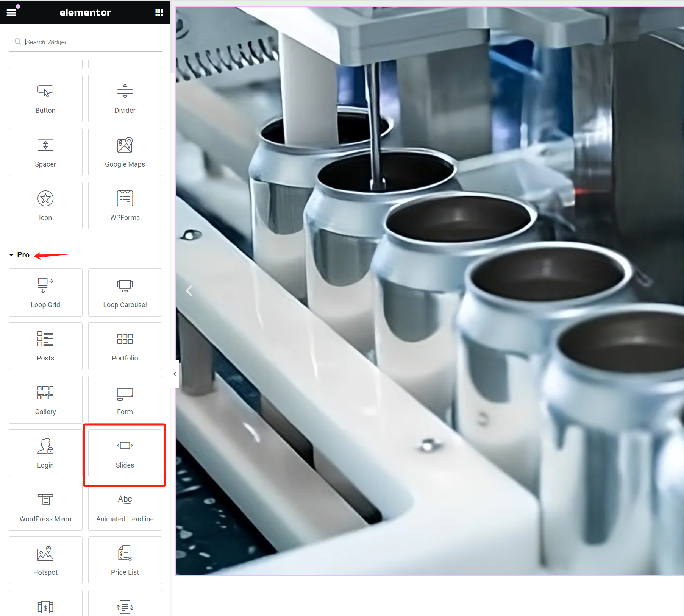This screenshot has height=616, width=684.
Task: Pick the Loop Carousel widget
Action: coord(125,292)
